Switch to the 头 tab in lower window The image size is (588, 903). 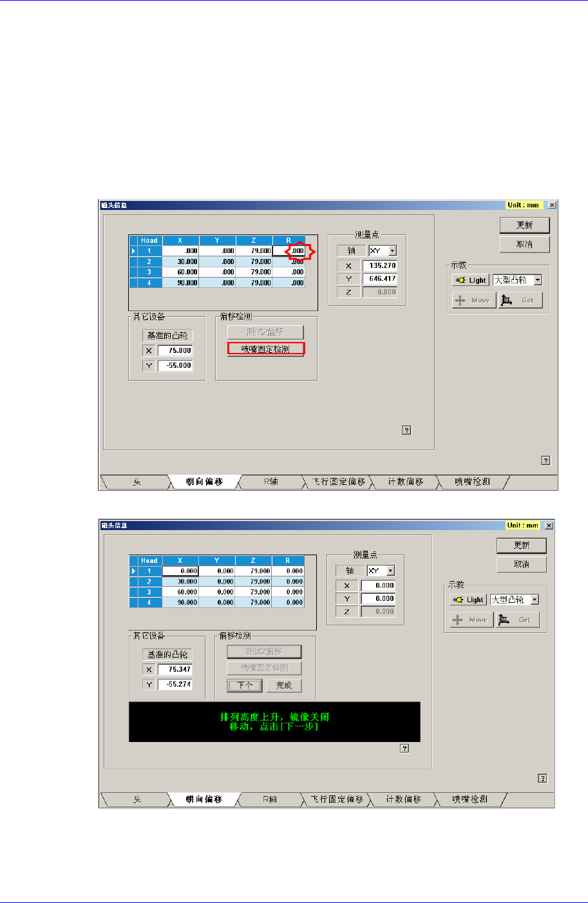pyautogui.click(x=137, y=799)
